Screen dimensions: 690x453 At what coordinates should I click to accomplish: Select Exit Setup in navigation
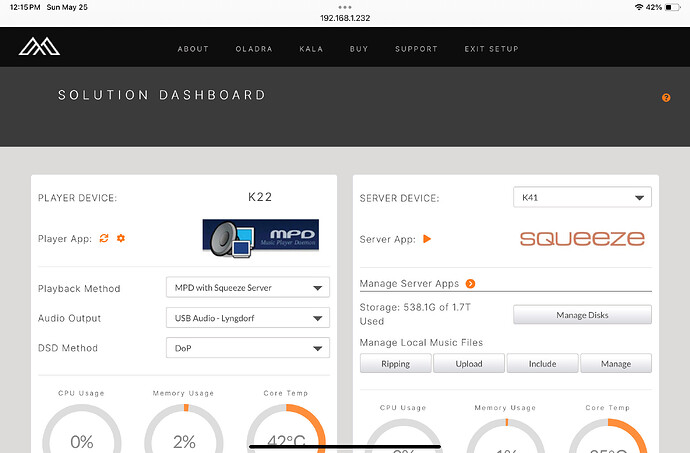pos(491,49)
